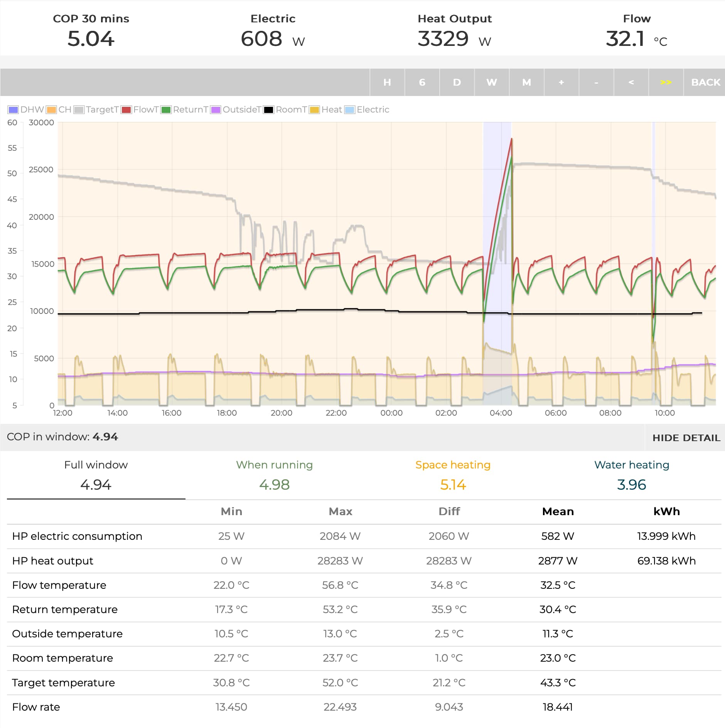Toggle the FlowT series in legend

coord(140,110)
